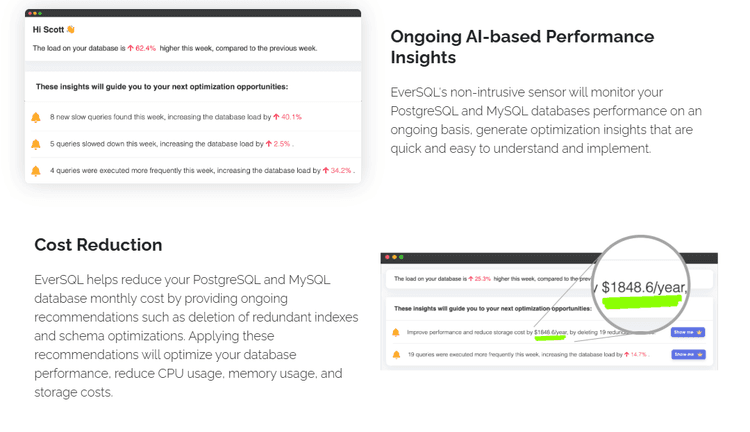This screenshot has height=432, width=750.
Task: Click the bell icon beside "8 new slow queries"
Action: 36,117
